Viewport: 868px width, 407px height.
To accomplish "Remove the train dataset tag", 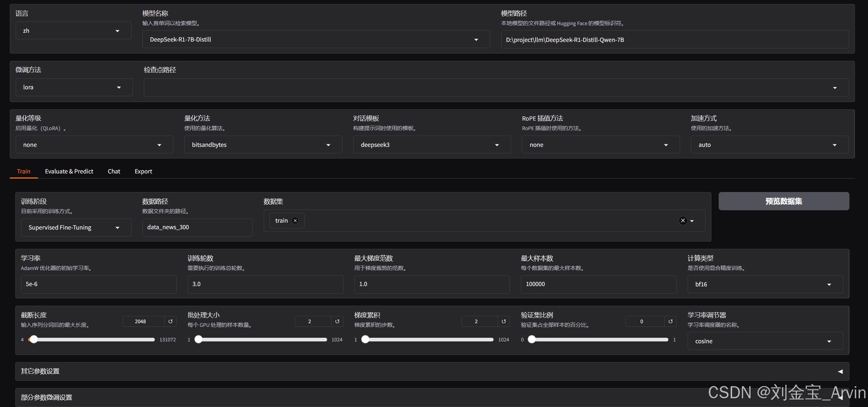I will 295,220.
